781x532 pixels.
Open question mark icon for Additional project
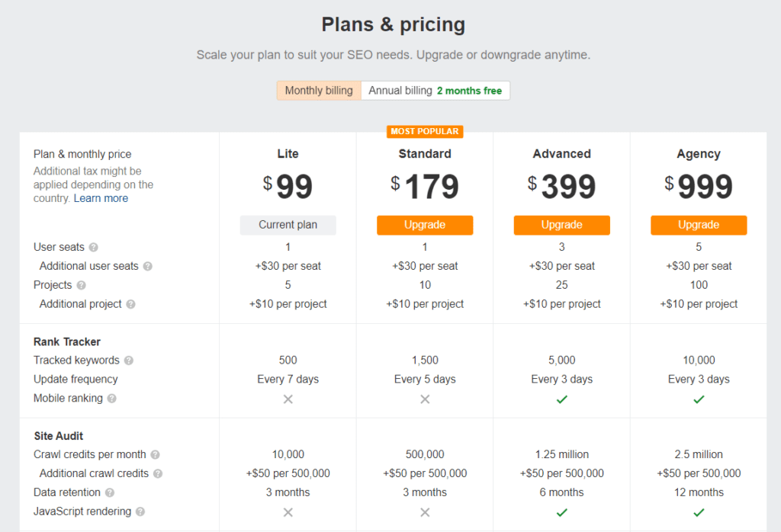click(130, 304)
